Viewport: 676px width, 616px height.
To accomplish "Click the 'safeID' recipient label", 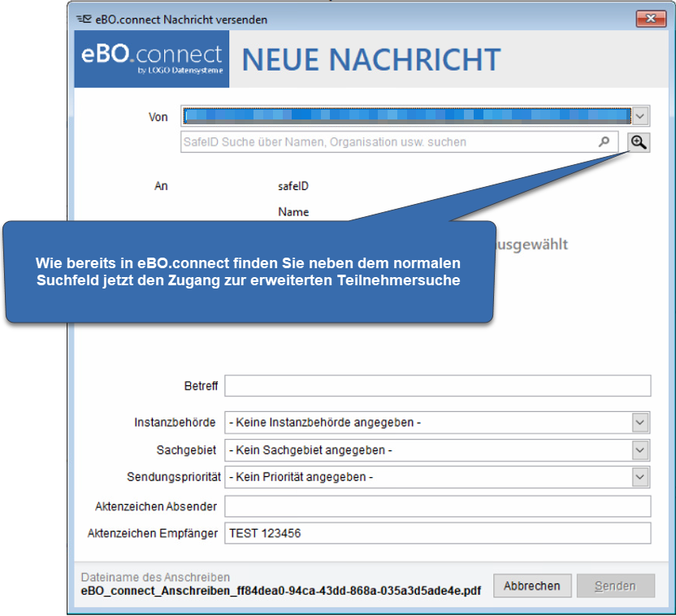I will 293,186.
